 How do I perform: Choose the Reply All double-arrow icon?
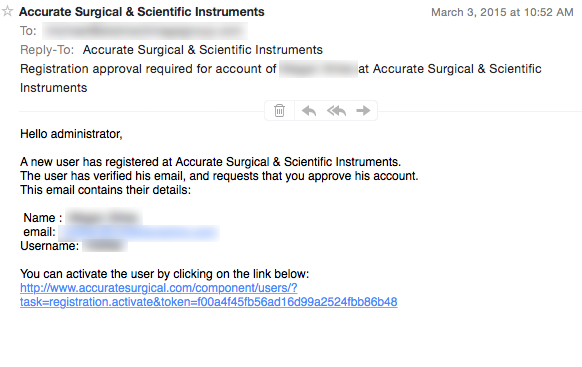(x=336, y=111)
